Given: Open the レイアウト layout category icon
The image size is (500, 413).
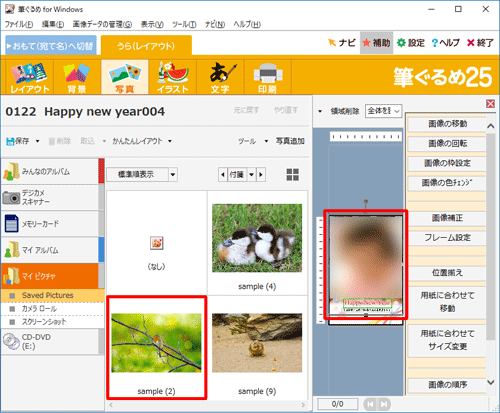Looking at the screenshot, I should (29, 77).
